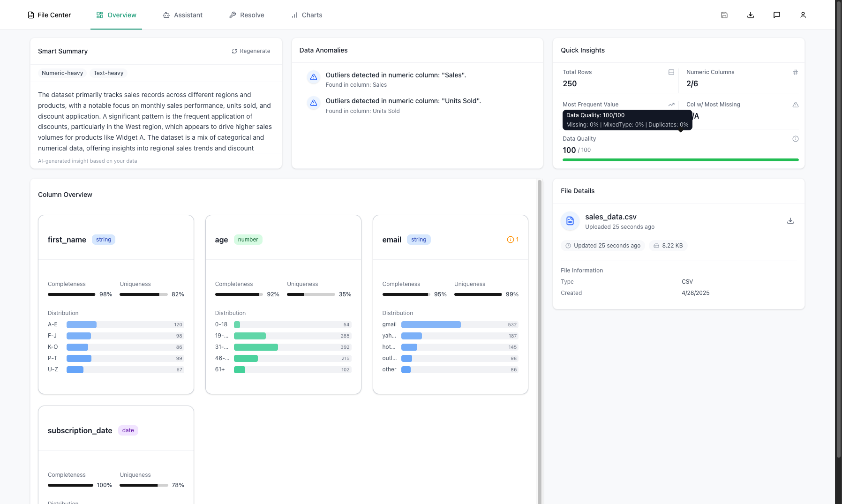
Task: Open the File Center tab
Action: tap(49, 15)
